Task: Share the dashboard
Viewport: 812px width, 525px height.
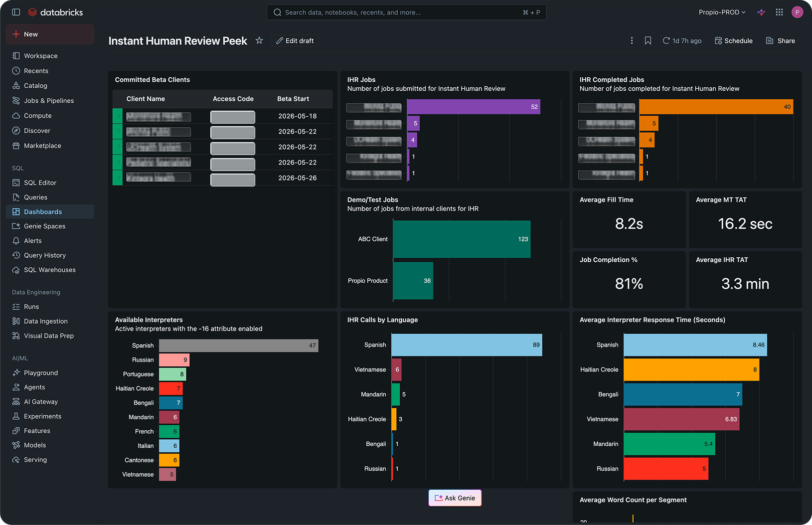Action: (780, 41)
